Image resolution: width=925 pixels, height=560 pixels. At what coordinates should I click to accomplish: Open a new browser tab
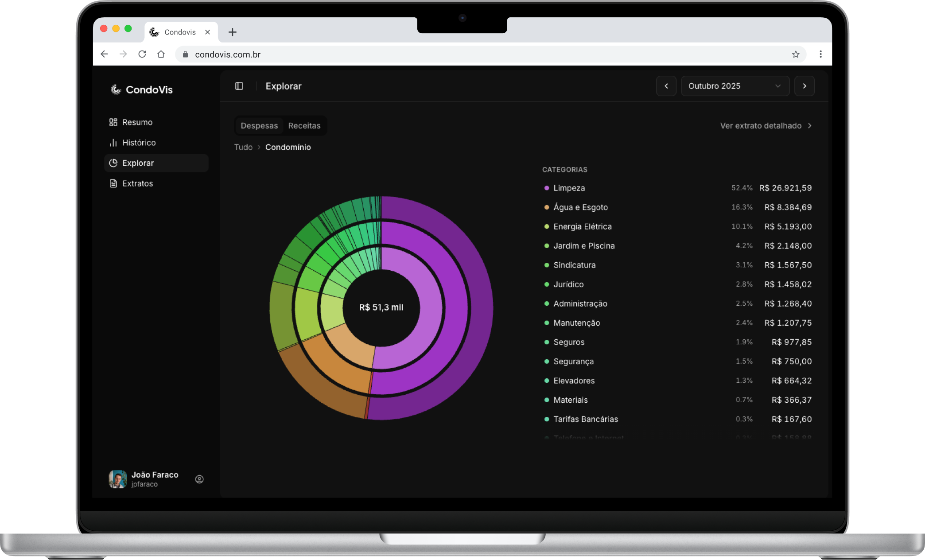point(232,32)
